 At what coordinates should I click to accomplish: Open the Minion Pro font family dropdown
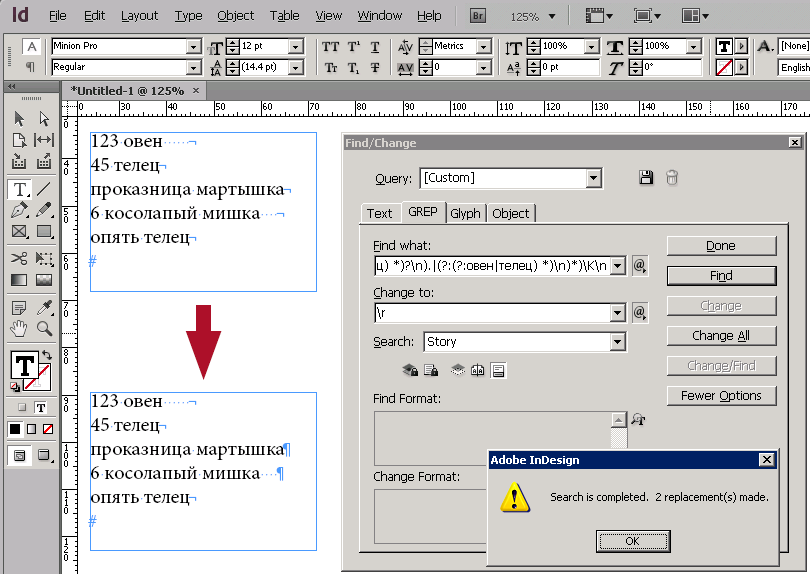click(x=193, y=46)
